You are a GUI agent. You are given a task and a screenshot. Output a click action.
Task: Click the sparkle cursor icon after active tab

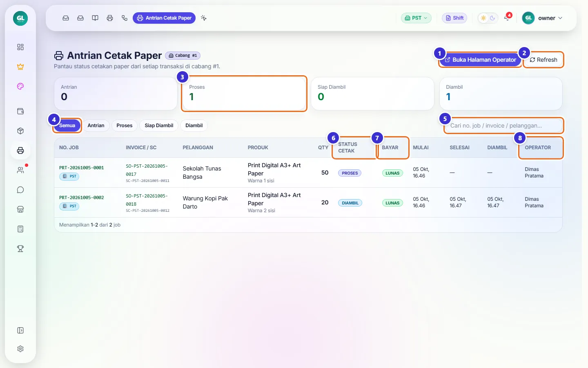204,18
